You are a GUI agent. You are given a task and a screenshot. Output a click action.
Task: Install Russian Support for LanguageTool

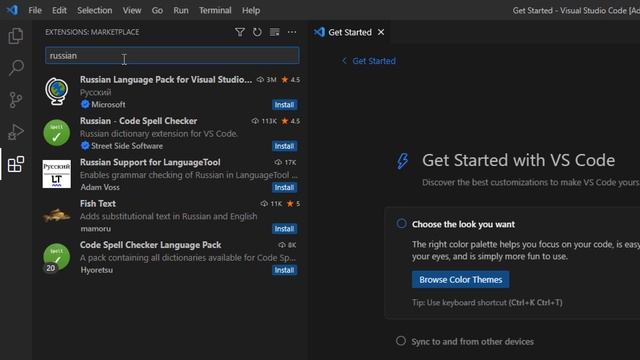[x=284, y=187]
